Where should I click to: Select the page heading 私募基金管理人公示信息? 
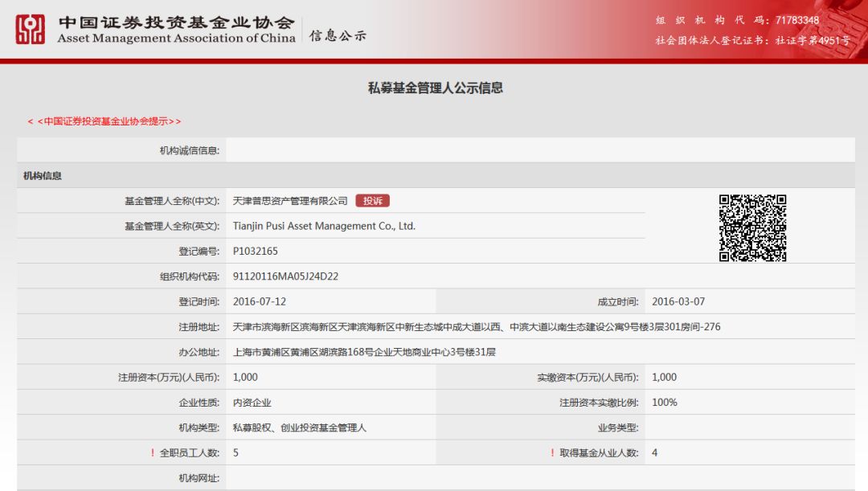pos(435,88)
